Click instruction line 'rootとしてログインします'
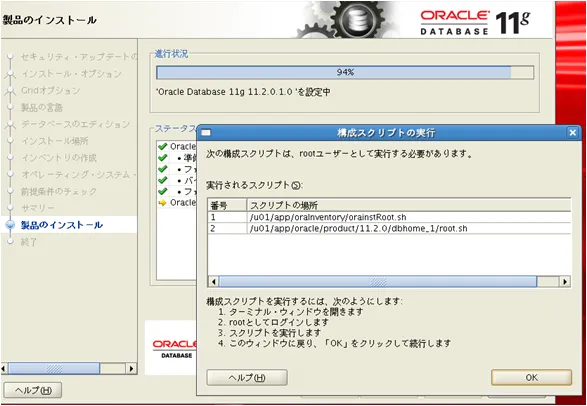The image size is (587, 406). (279, 322)
